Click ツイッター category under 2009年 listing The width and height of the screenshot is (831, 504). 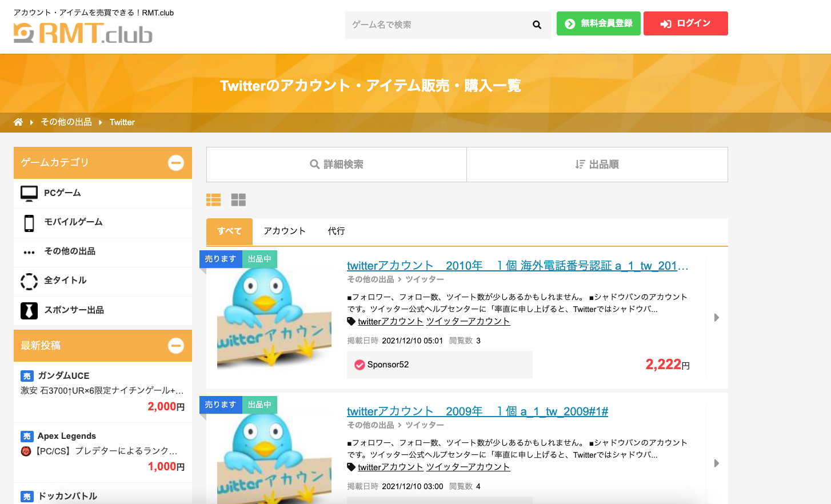[x=425, y=425]
